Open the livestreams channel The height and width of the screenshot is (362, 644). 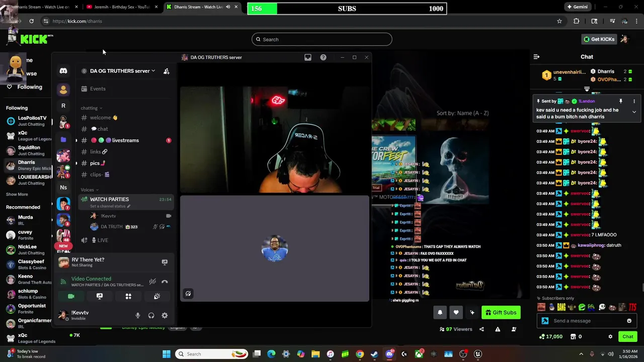pyautogui.click(x=125, y=140)
